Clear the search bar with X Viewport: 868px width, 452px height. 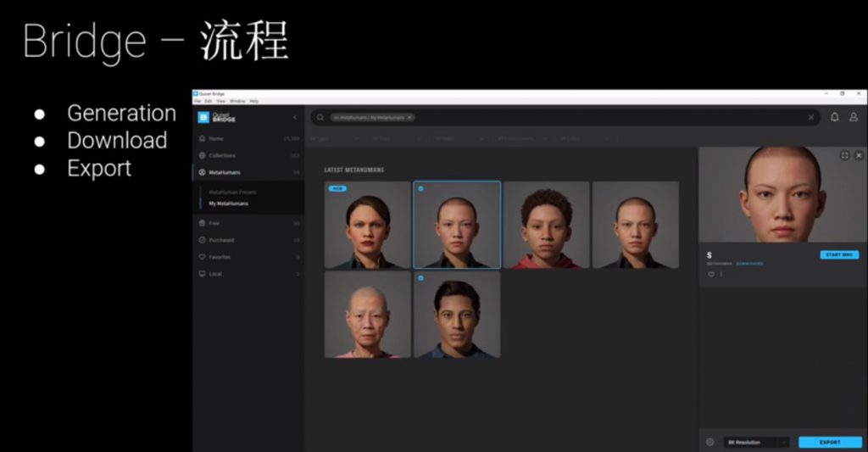tap(811, 117)
